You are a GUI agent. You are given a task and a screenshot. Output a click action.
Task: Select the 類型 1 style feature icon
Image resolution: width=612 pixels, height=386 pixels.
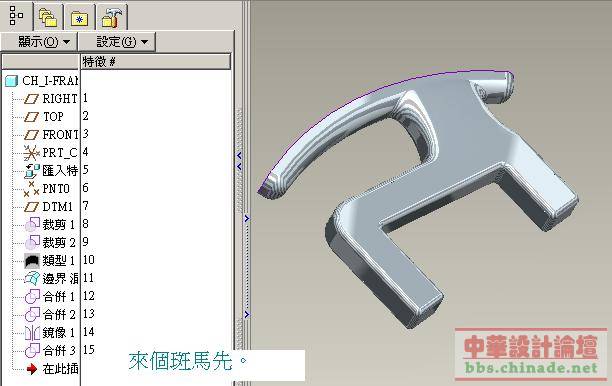32,260
